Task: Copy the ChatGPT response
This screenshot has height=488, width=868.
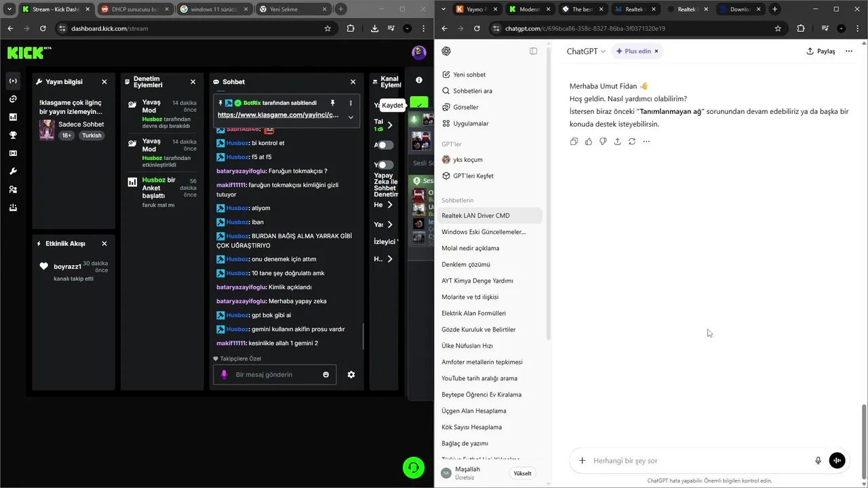Action: pos(574,142)
